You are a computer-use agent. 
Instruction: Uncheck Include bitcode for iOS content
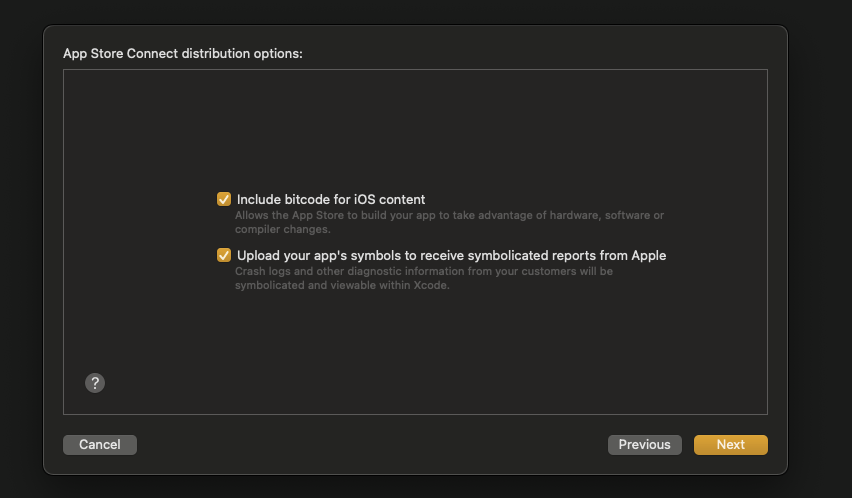[224, 199]
